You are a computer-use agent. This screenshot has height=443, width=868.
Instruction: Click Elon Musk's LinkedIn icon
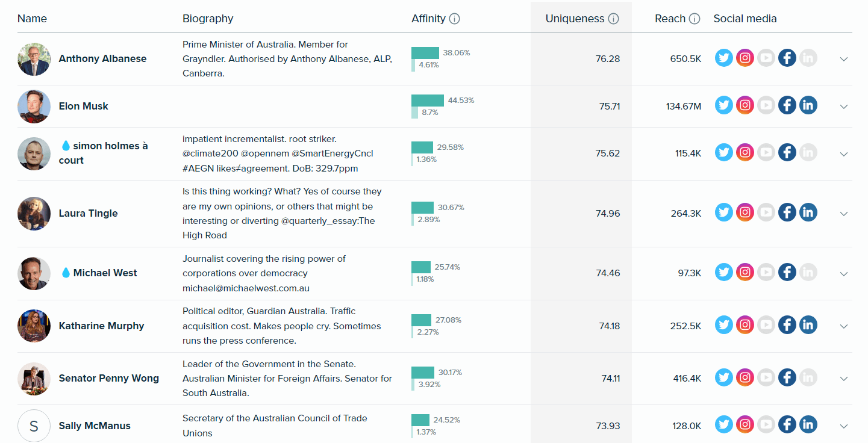click(x=808, y=105)
